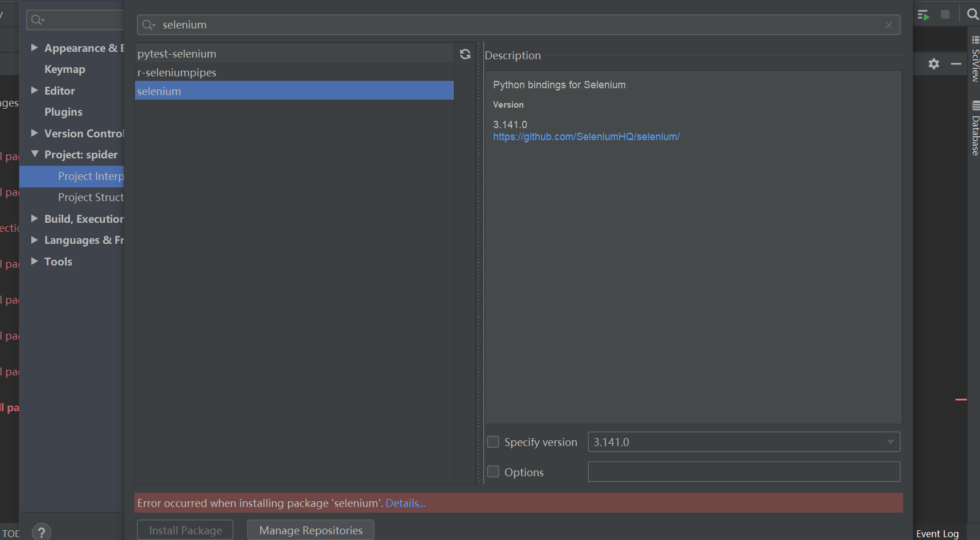Reload the available packages list
Image resolution: width=980 pixels, height=540 pixels.
tap(465, 54)
